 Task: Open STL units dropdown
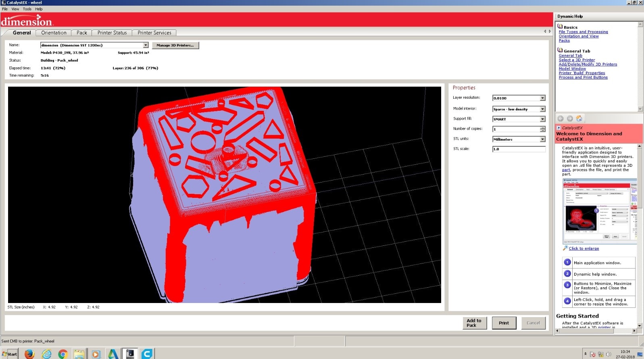[542, 139]
